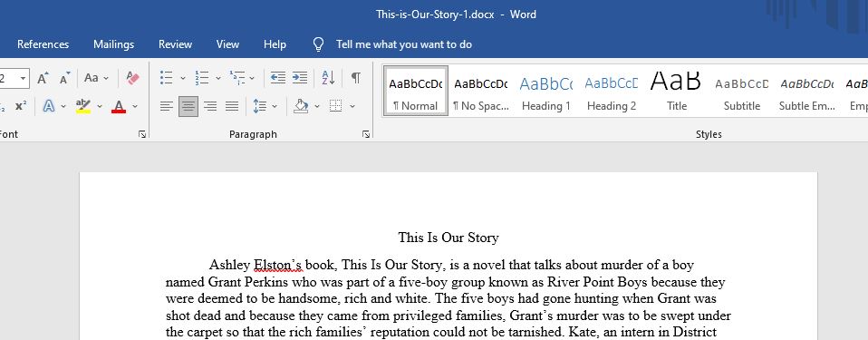Screen dimensions: 868x340
Task: Open Help tab
Action: coord(275,44)
